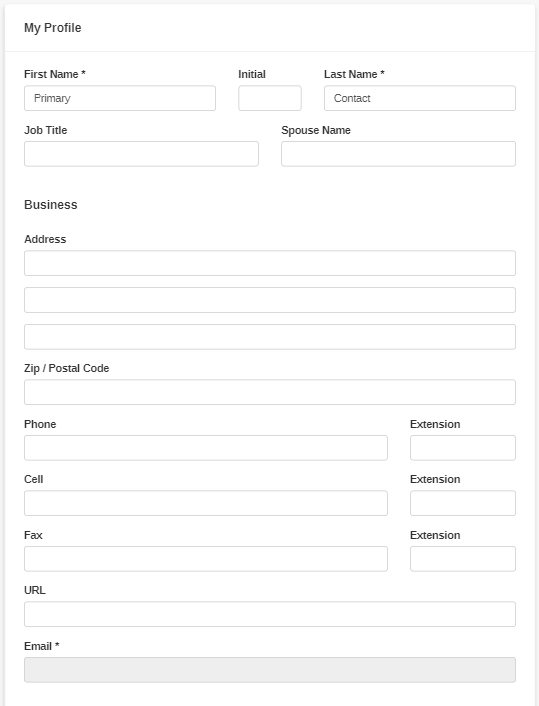Focus the Zip / Postal Code field

(270, 392)
